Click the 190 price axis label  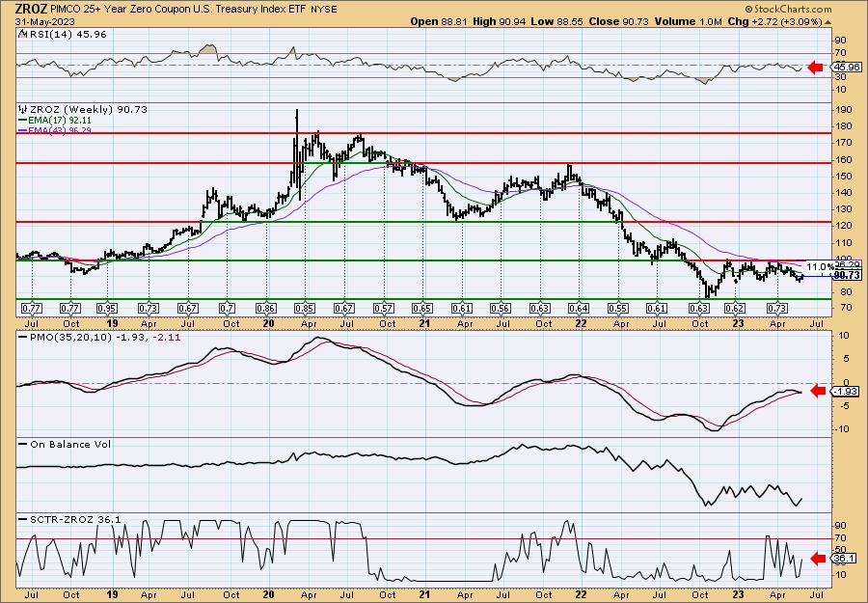(x=842, y=110)
